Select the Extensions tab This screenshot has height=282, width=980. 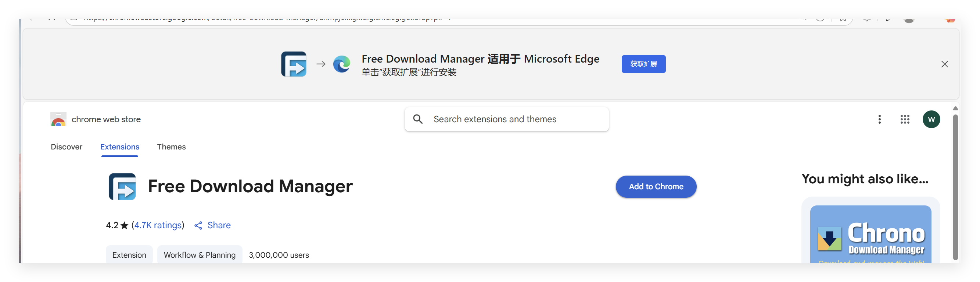pyautogui.click(x=119, y=147)
